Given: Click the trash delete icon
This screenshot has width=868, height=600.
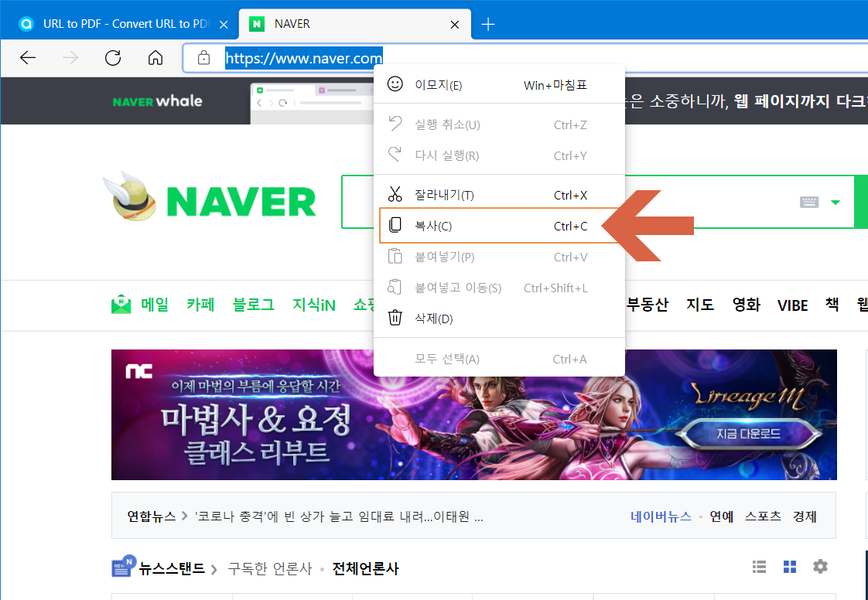Looking at the screenshot, I should [395, 319].
